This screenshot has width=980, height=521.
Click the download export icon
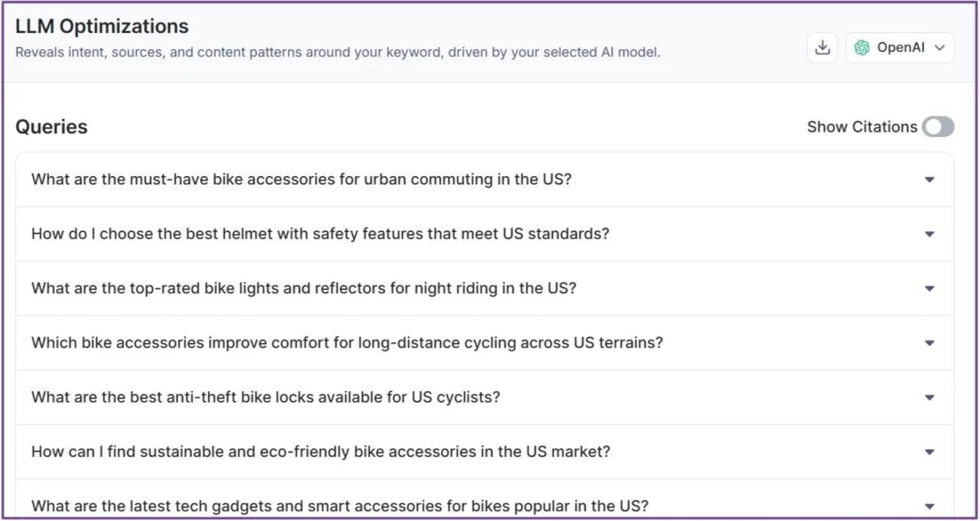822,47
